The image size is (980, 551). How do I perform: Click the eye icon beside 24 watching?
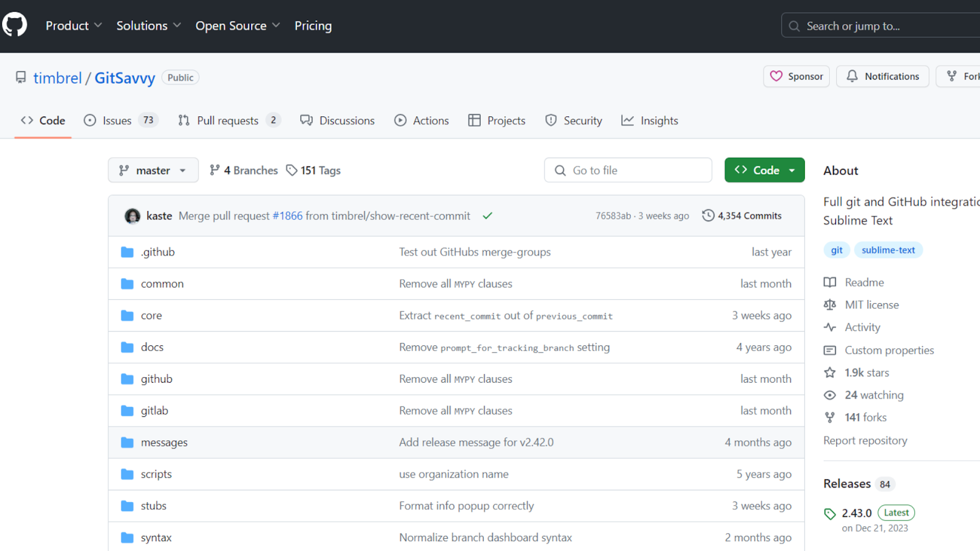tap(830, 395)
